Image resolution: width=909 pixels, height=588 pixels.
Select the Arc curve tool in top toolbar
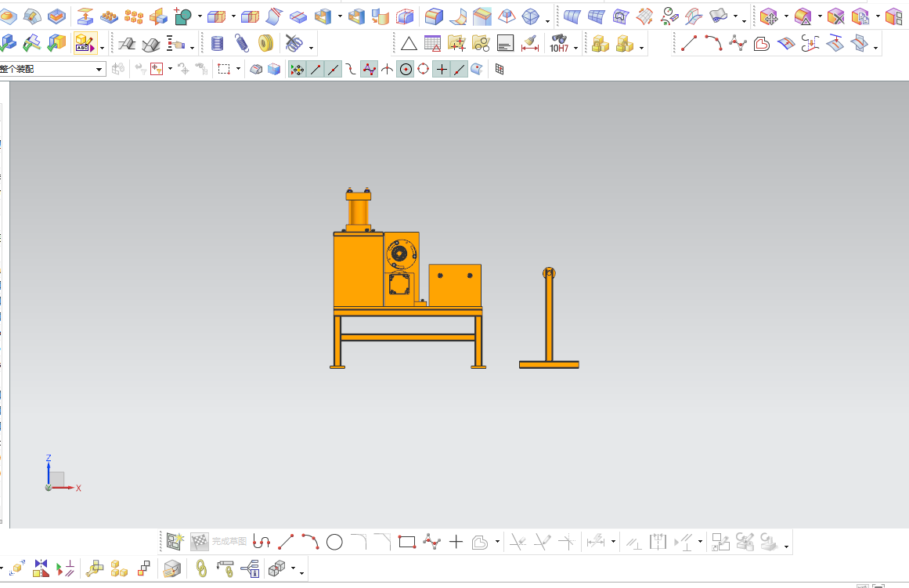coord(713,44)
